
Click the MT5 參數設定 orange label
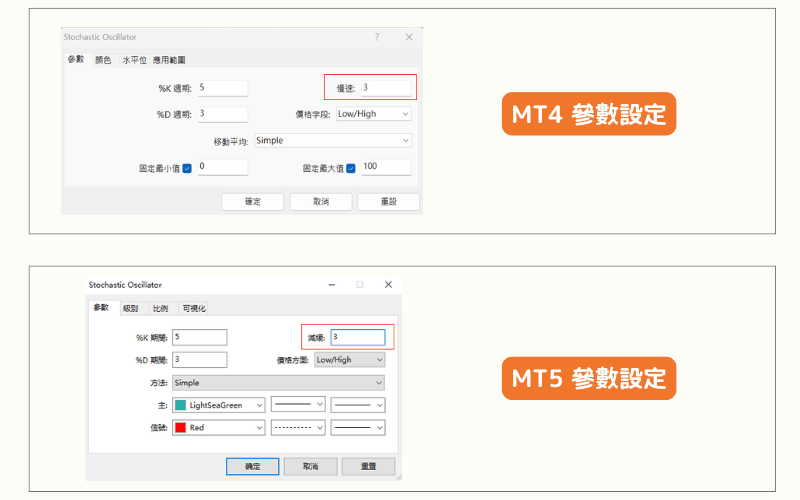tap(589, 378)
